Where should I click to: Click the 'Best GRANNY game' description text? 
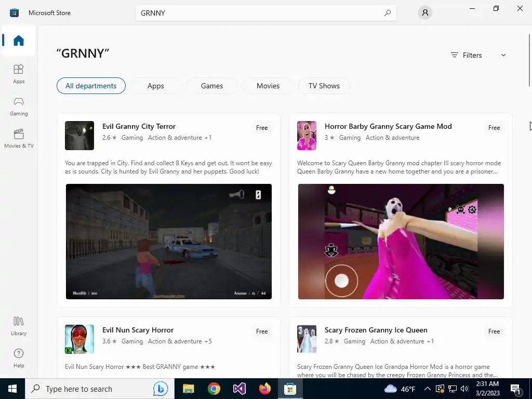click(140, 367)
